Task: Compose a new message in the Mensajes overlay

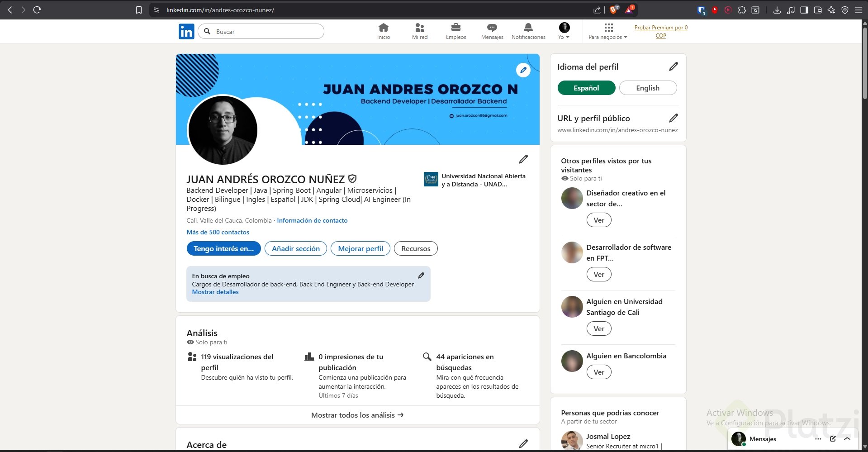Action: pos(833,438)
